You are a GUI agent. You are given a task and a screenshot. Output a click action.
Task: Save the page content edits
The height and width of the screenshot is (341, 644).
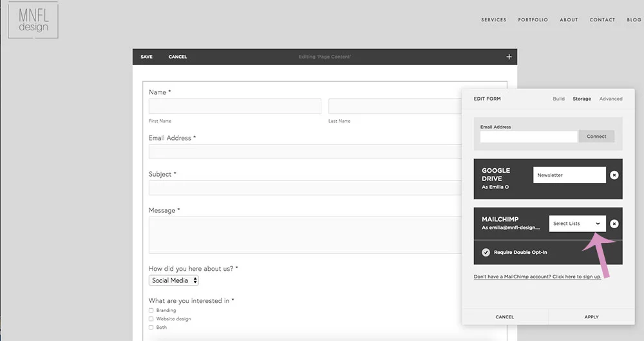pyautogui.click(x=147, y=57)
